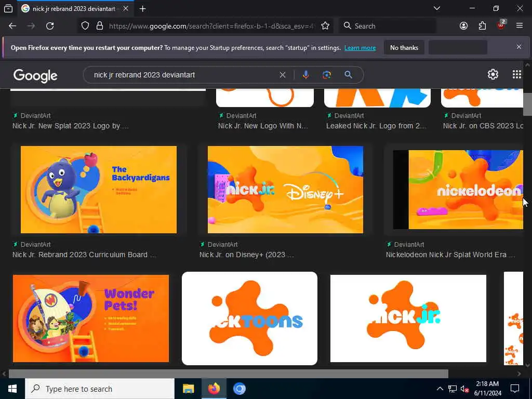The height and width of the screenshot is (399, 532).
Task: Open the nickelodeon splat world thumbnail
Action: [458, 190]
